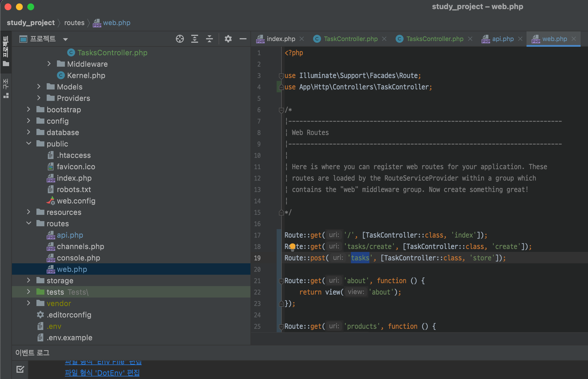Open project panel settings gear icon
The width and height of the screenshot is (588, 379).
coord(228,39)
